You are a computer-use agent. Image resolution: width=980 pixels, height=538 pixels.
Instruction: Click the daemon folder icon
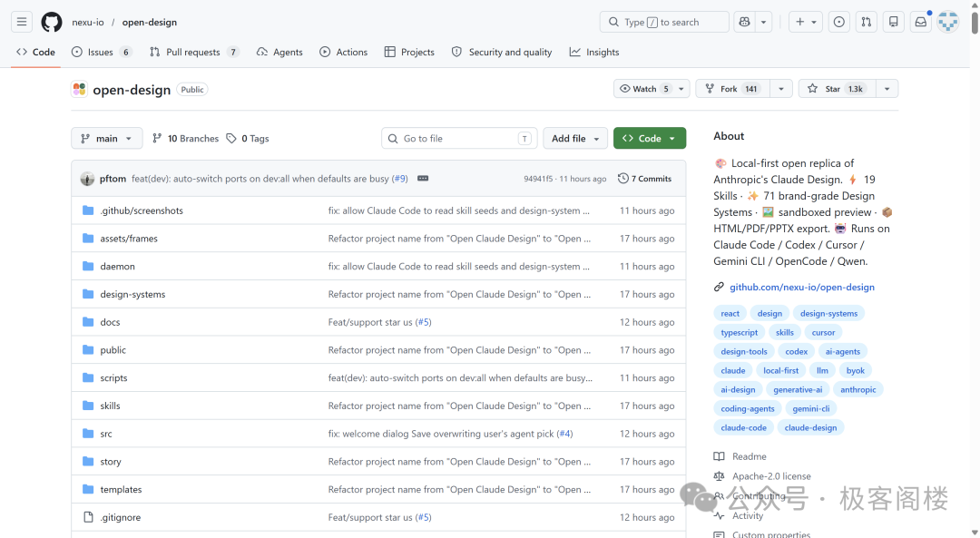click(x=88, y=266)
